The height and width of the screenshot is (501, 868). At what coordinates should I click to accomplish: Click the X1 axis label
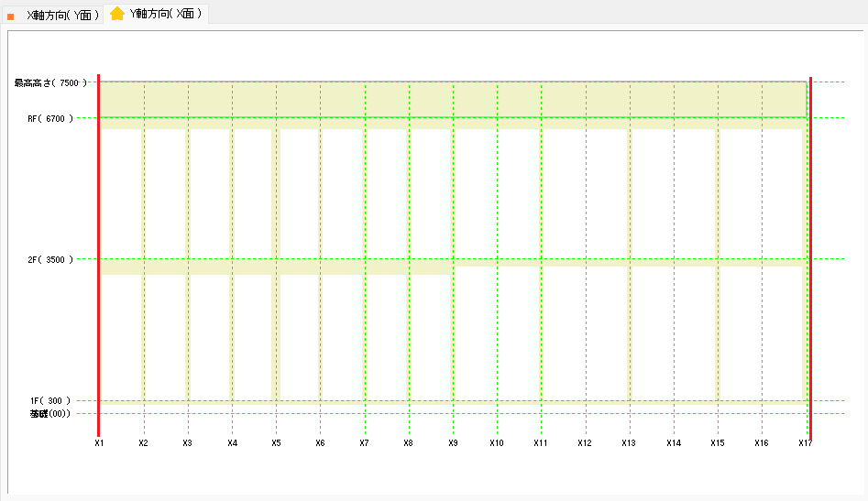pyautogui.click(x=99, y=443)
